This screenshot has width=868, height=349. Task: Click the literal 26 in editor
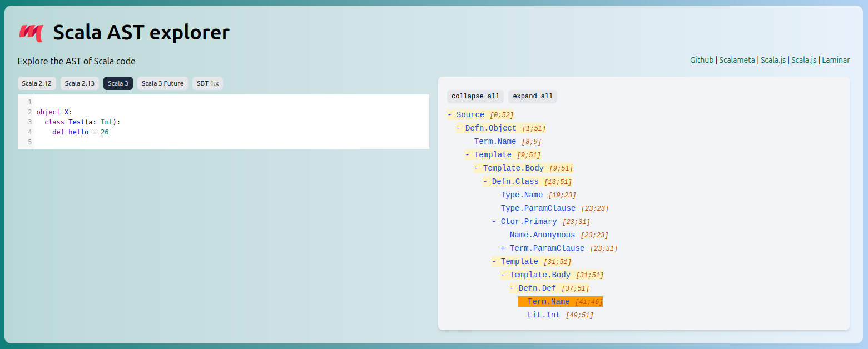pyautogui.click(x=105, y=132)
